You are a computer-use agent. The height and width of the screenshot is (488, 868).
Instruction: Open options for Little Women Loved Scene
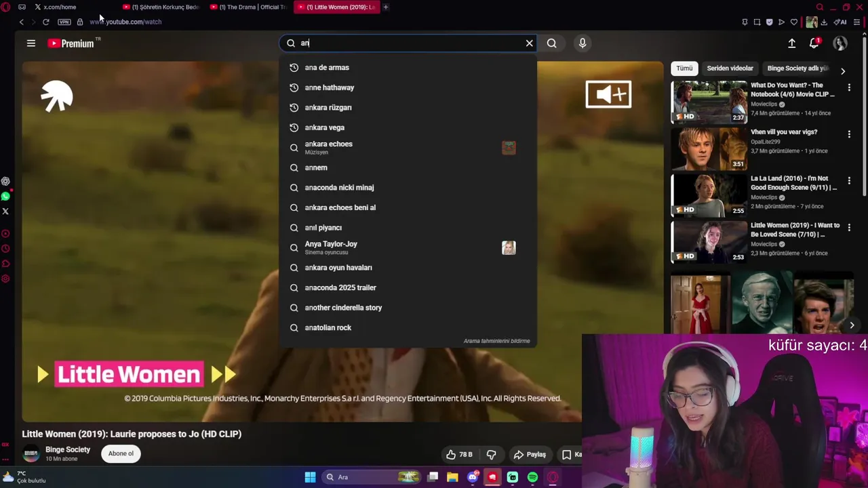click(849, 228)
